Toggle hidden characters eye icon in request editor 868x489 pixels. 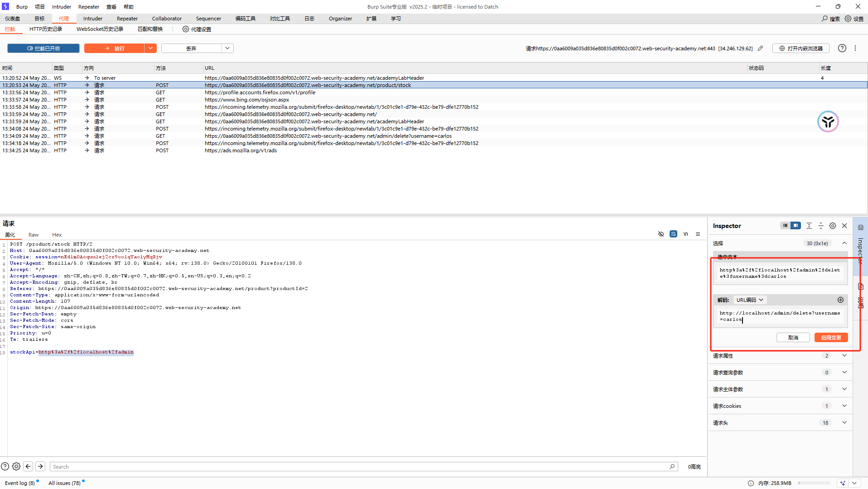661,234
